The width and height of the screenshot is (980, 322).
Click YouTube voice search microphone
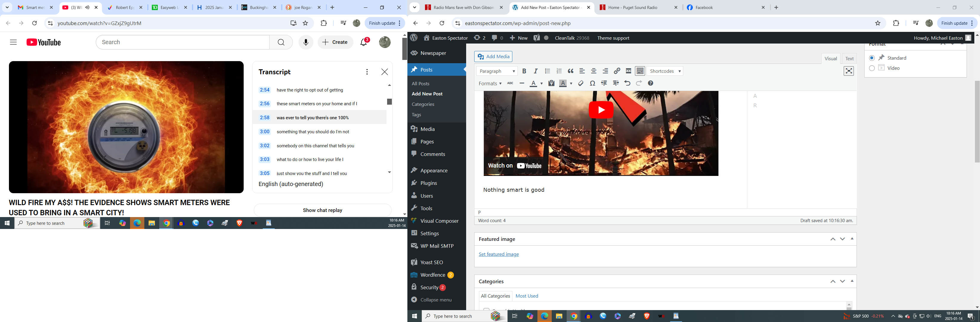point(305,42)
